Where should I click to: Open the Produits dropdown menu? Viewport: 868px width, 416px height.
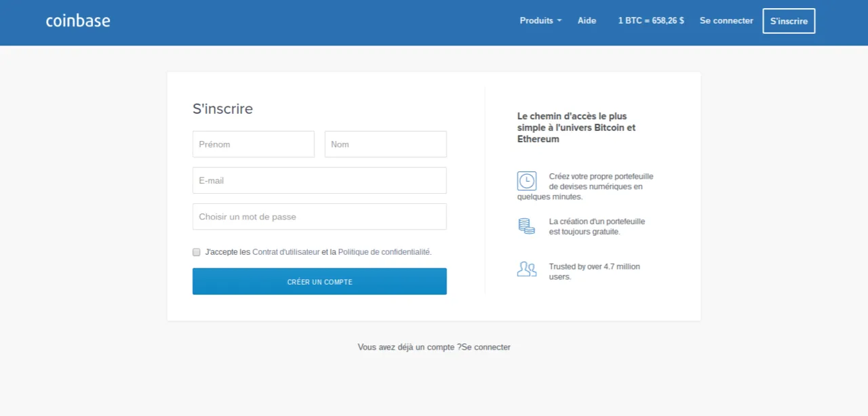pyautogui.click(x=540, y=20)
